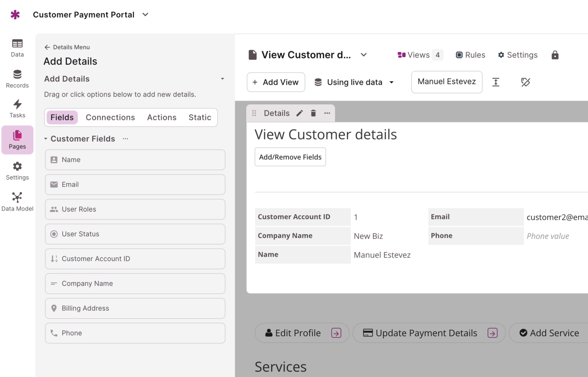Open the Using live data dropdown
The width and height of the screenshot is (588, 377).
pyautogui.click(x=354, y=82)
